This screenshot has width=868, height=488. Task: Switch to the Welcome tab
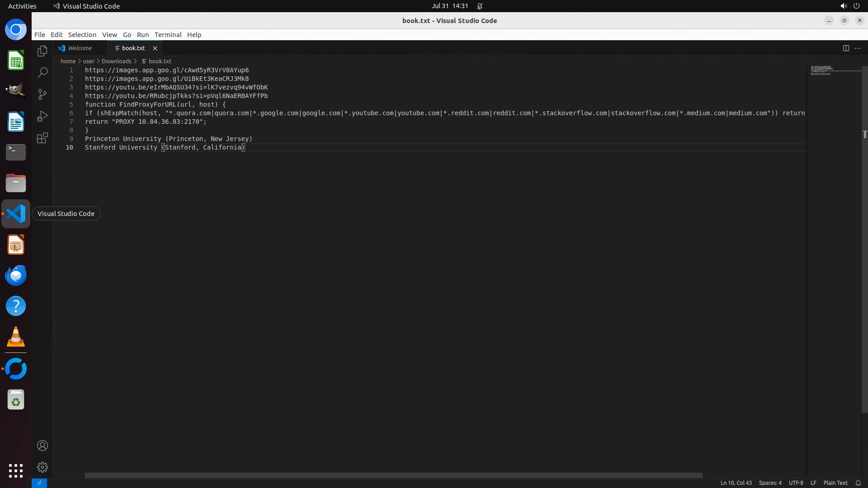pyautogui.click(x=80, y=48)
